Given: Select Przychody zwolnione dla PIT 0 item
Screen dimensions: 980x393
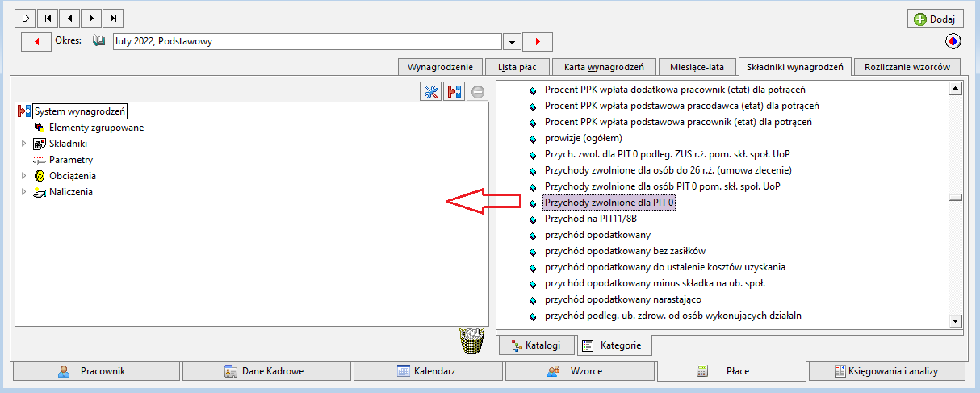Looking at the screenshot, I should click(x=609, y=203).
